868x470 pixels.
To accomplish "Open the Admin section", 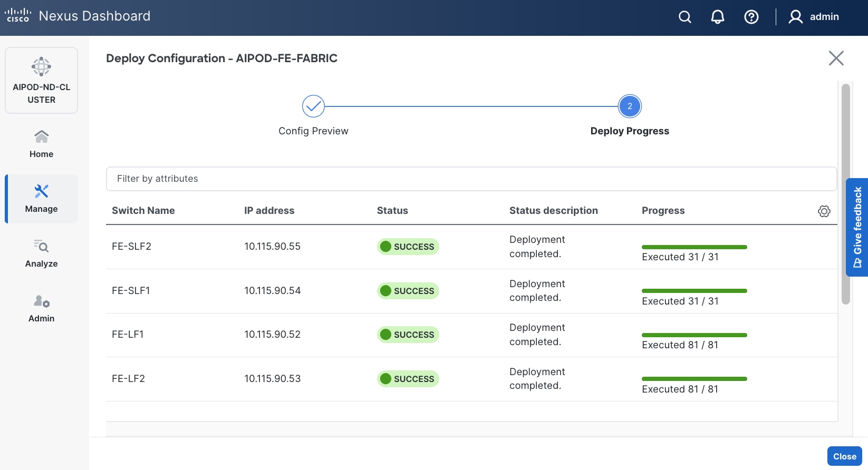I will (41, 308).
